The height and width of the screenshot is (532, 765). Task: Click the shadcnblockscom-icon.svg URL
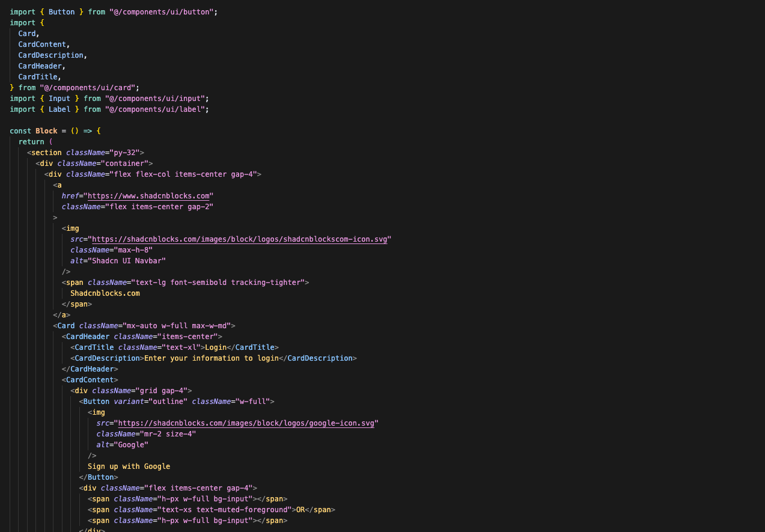[240, 239]
